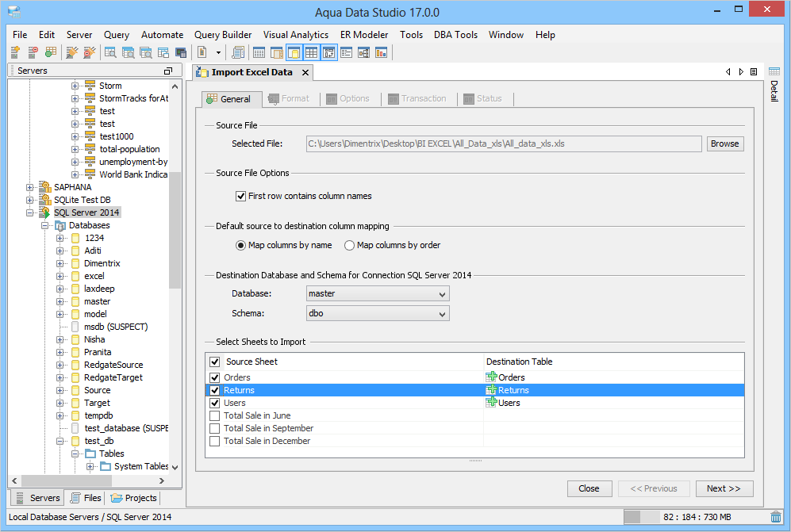
Task: Click the Selected File path field
Action: [x=504, y=144]
